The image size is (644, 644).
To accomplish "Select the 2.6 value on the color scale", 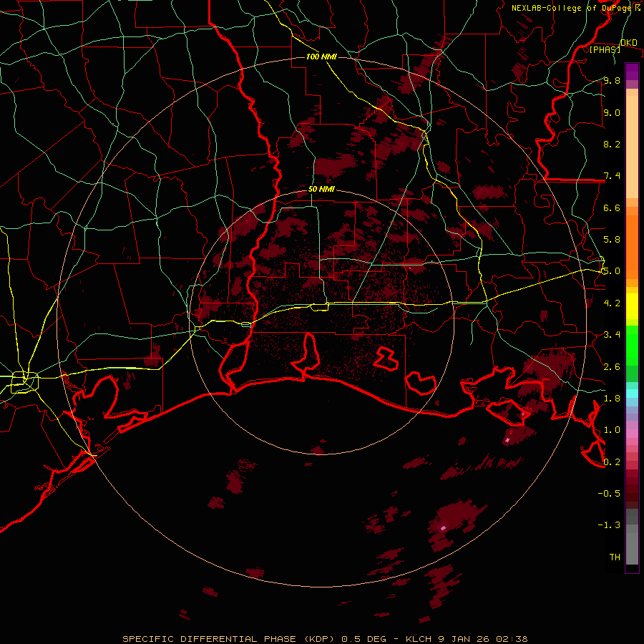I will (612, 367).
